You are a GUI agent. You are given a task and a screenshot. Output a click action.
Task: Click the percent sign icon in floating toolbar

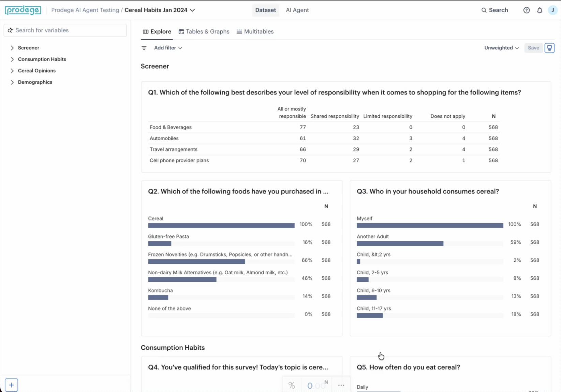(x=292, y=386)
